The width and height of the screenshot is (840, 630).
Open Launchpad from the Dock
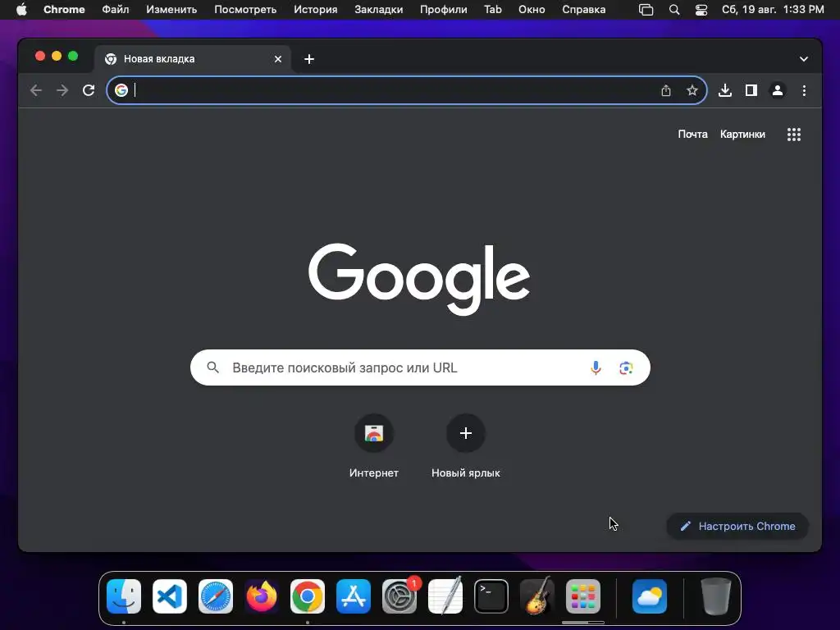point(583,596)
